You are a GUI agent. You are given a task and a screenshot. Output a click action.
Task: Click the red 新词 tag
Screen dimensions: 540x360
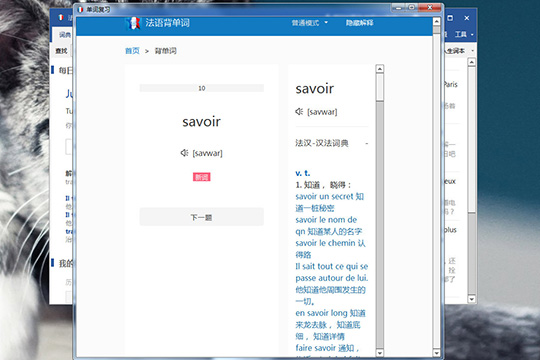[201, 177]
